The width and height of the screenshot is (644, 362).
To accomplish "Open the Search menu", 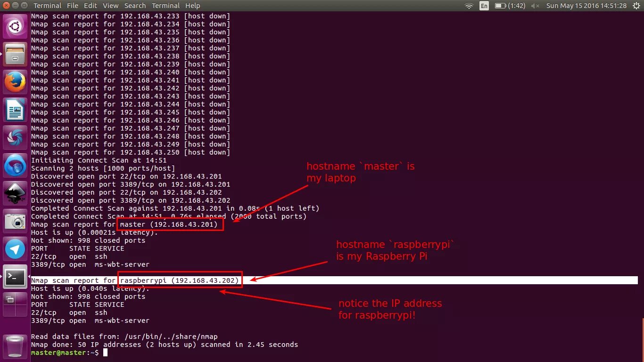I will (x=135, y=6).
